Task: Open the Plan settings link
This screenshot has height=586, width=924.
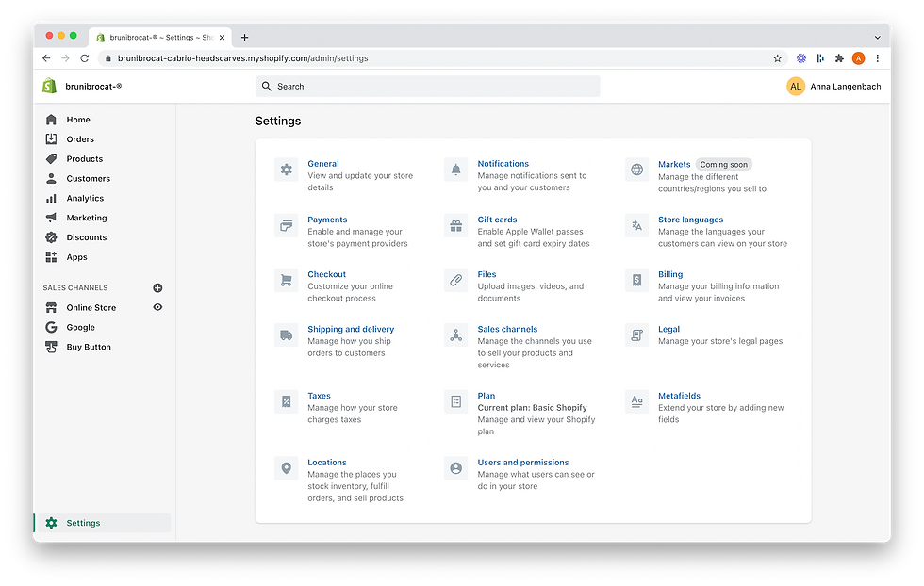Action: point(487,396)
